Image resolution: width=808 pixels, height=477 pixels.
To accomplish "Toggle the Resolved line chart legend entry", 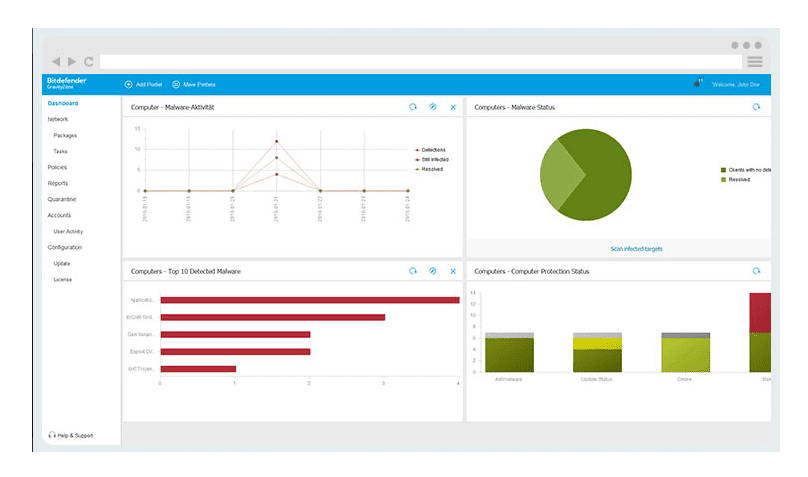I will point(430,169).
